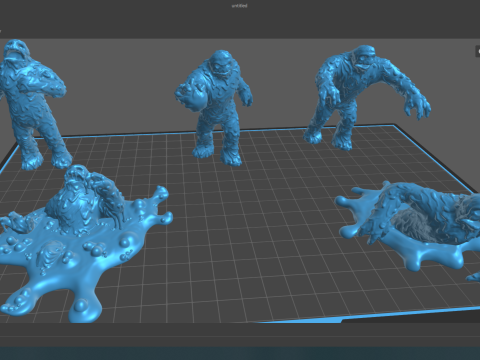
Task: Select the roaring monster model at far left
Action: tap(32, 103)
